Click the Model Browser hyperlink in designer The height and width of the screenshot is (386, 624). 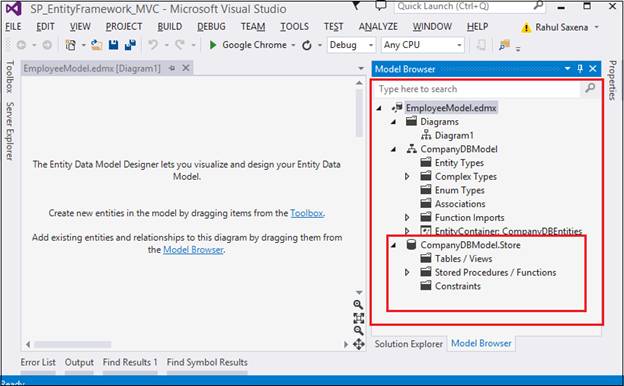click(193, 250)
